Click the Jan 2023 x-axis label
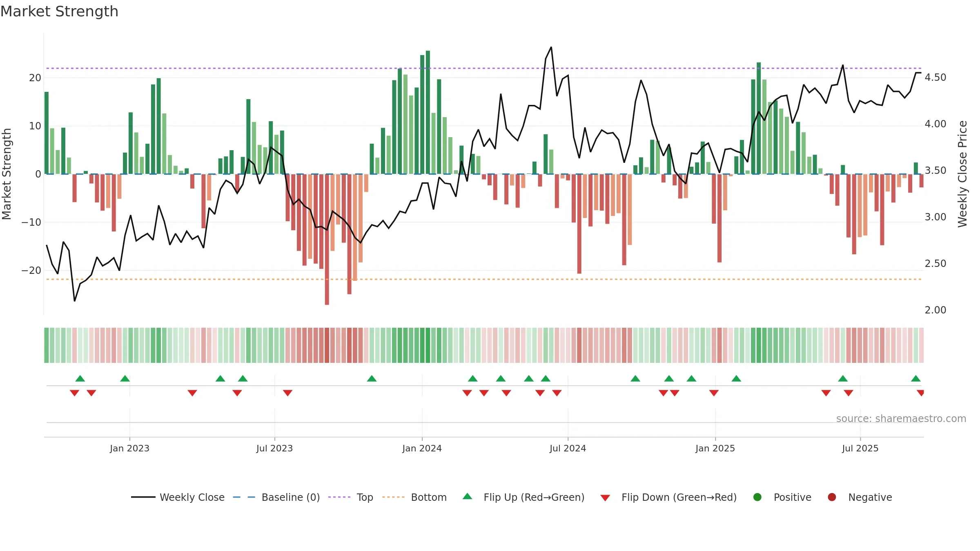980x551 pixels. 129,448
